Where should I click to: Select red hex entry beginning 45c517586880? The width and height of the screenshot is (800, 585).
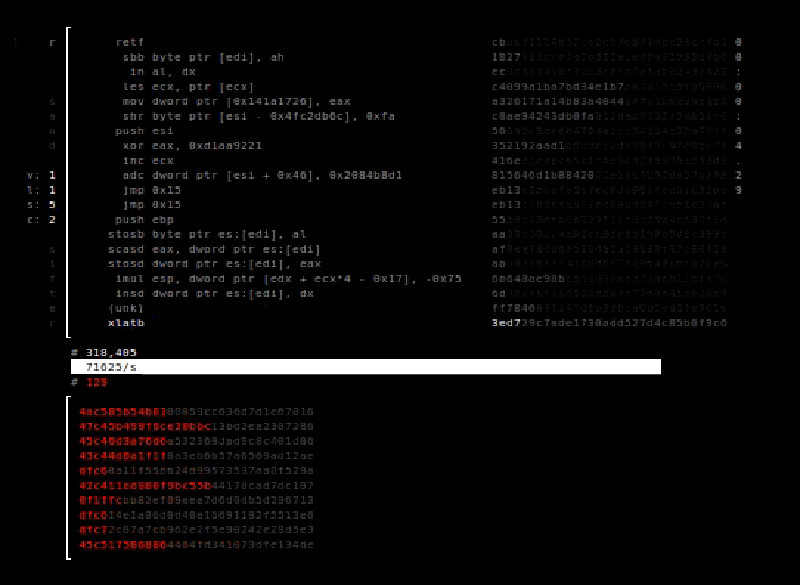pyautogui.click(x=196, y=545)
